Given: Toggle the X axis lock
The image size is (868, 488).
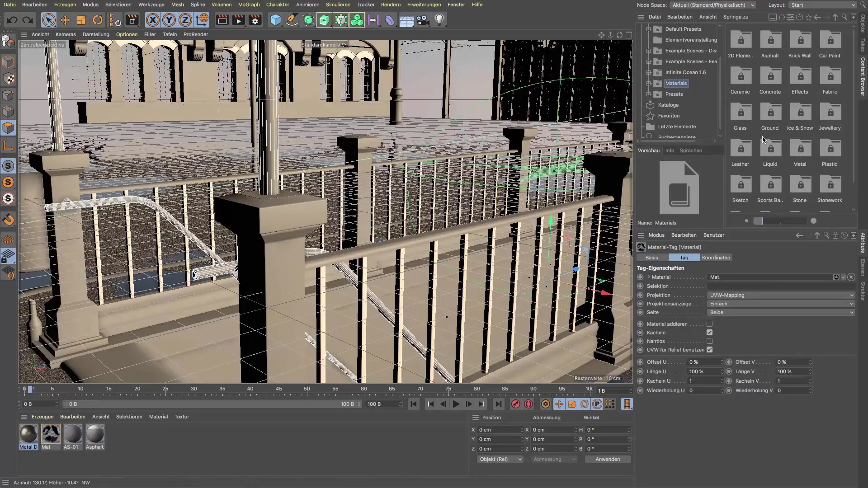Looking at the screenshot, I should (153, 20).
